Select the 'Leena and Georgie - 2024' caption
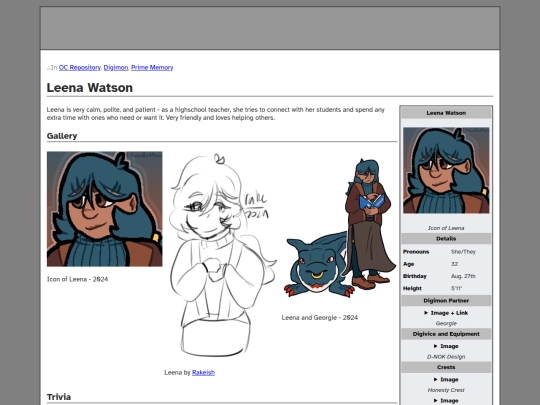 (320, 318)
